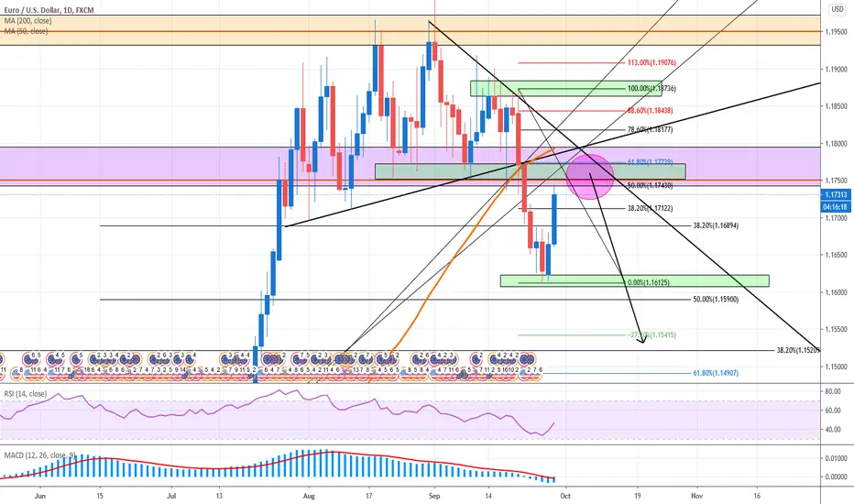Screen dimensions: 854x504
Task: Click 80.00 on the RSI scale
Action: pyautogui.click(x=833, y=391)
